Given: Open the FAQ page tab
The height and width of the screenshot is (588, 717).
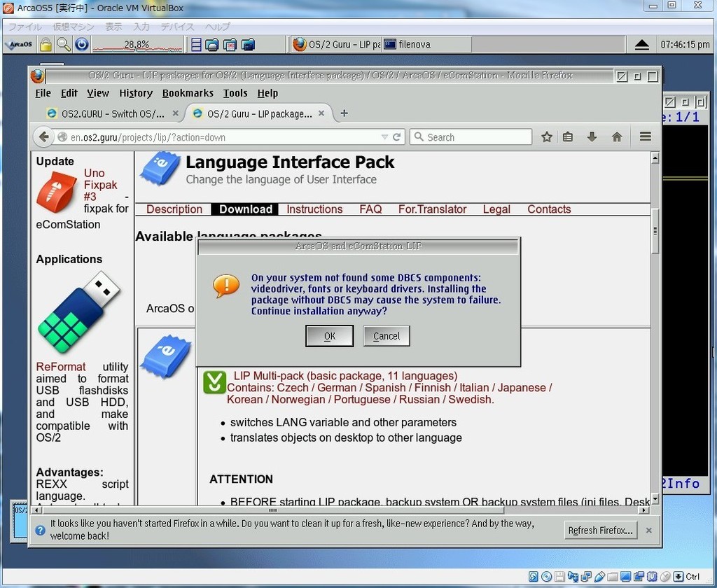Looking at the screenshot, I should 370,209.
